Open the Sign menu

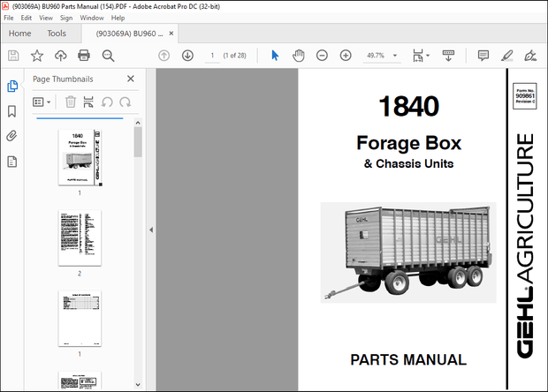tap(66, 18)
